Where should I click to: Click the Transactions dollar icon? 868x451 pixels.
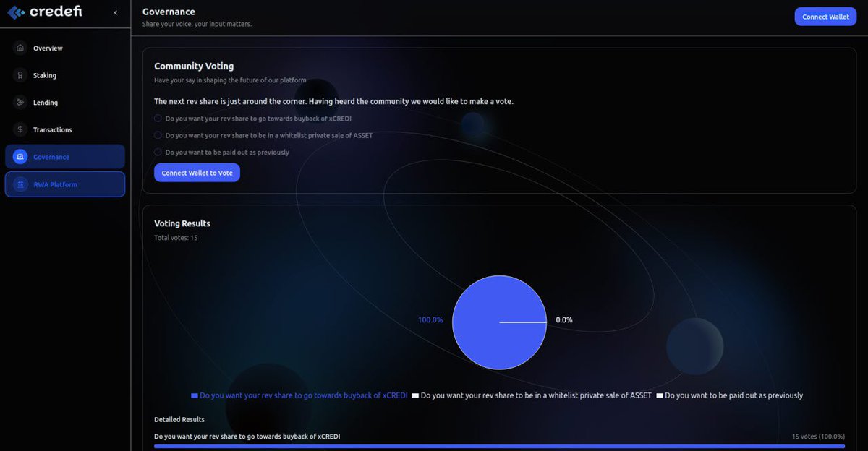coord(20,129)
